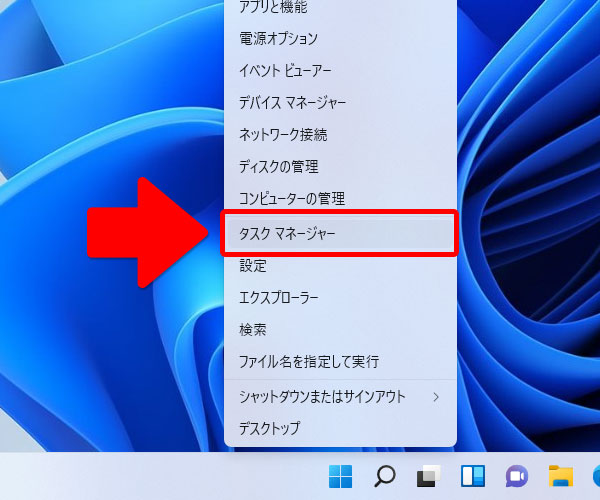Open コンピューターの管理

click(x=340, y=199)
